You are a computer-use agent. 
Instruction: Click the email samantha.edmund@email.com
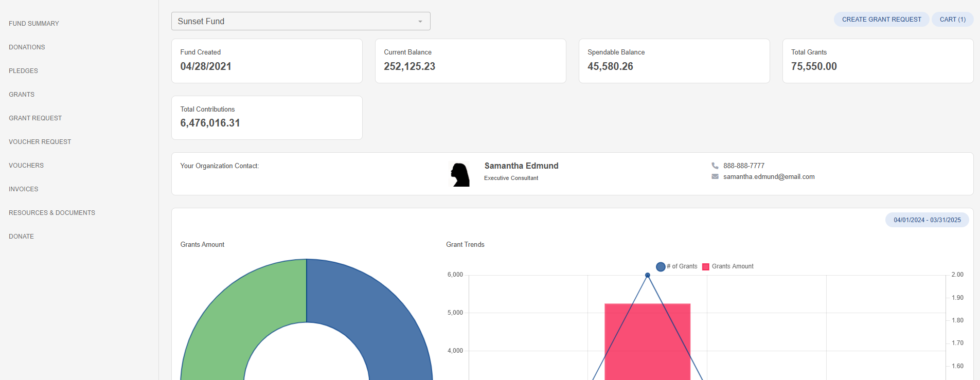click(x=769, y=177)
